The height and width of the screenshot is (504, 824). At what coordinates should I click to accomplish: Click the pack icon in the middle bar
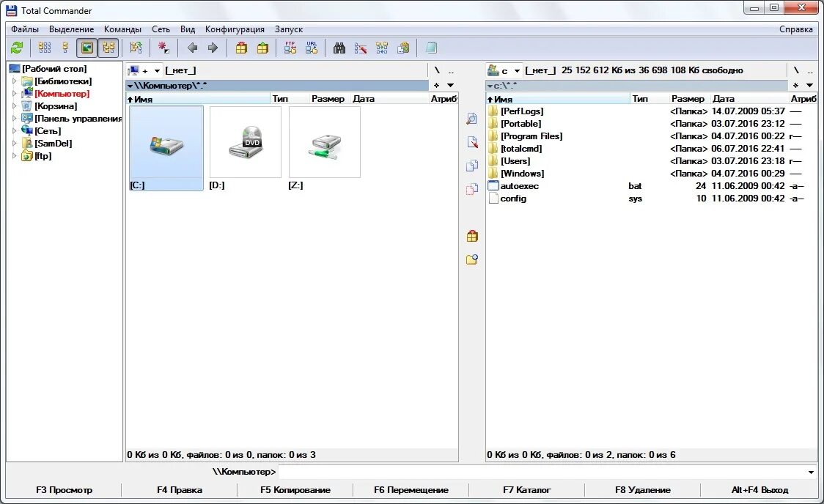click(472, 236)
